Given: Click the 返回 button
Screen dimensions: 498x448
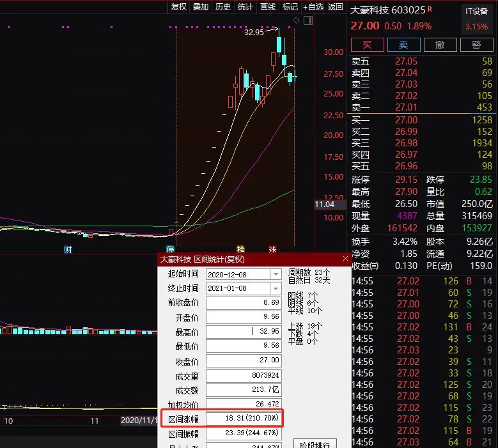Looking at the screenshot, I should [x=336, y=6].
